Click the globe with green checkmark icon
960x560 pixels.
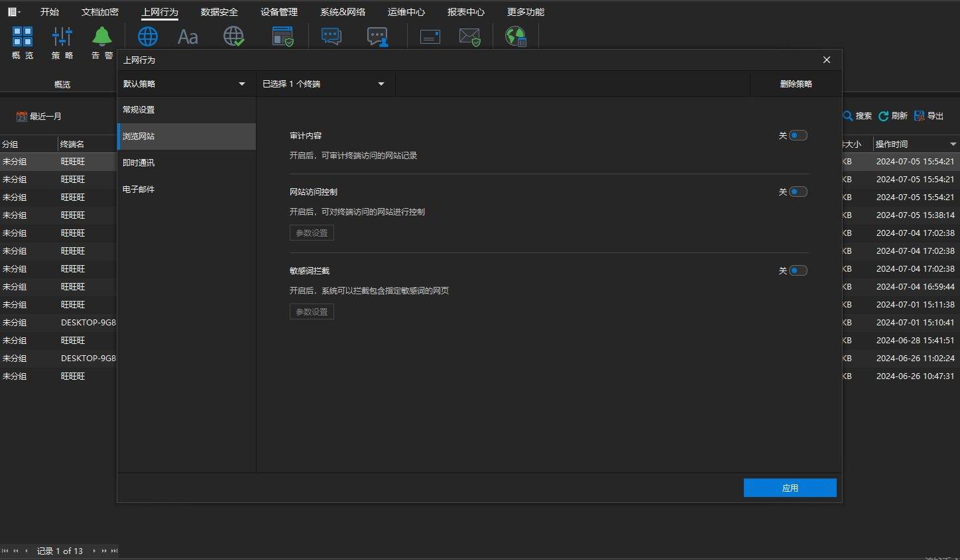pos(233,36)
